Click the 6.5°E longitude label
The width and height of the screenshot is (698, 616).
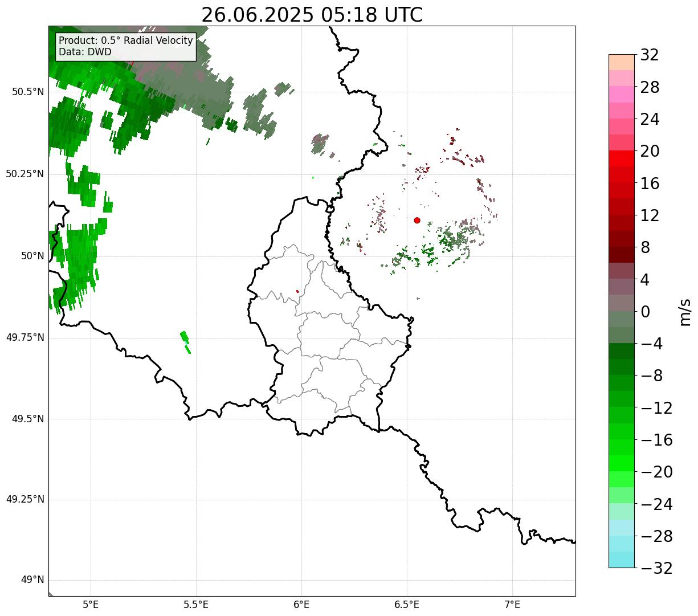(407, 605)
